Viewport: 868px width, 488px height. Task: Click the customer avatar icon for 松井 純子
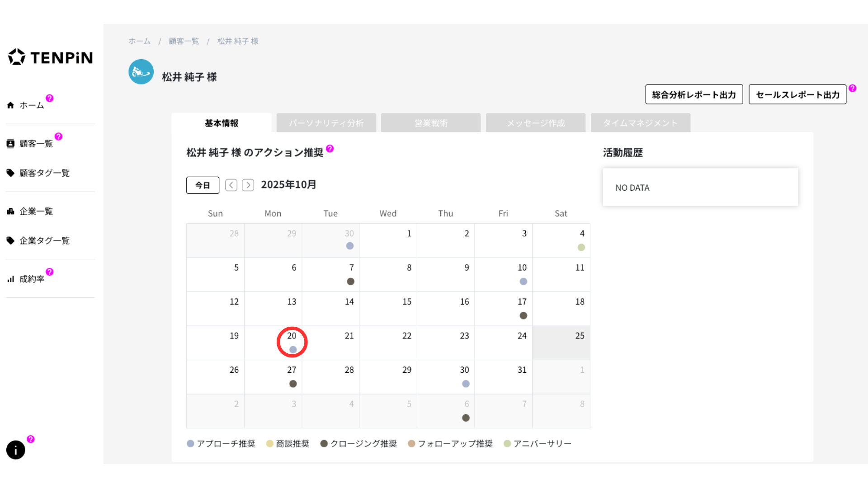(x=141, y=72)
